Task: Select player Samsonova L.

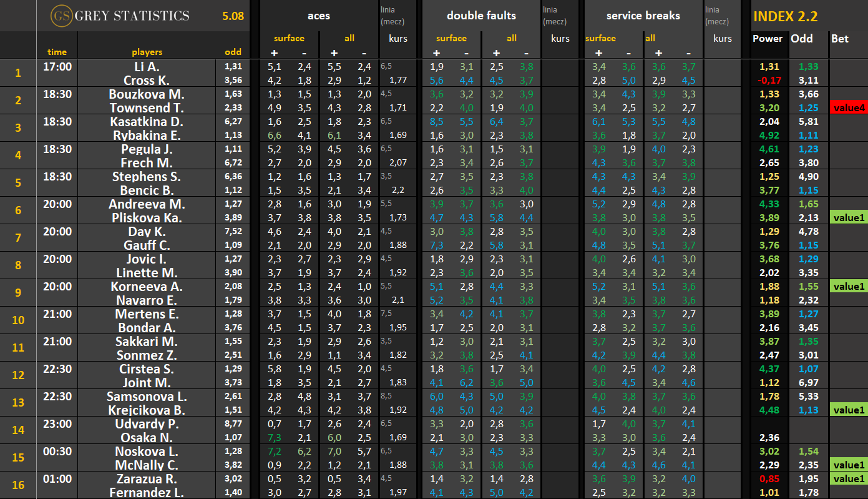Action: (x=147, y=396)
